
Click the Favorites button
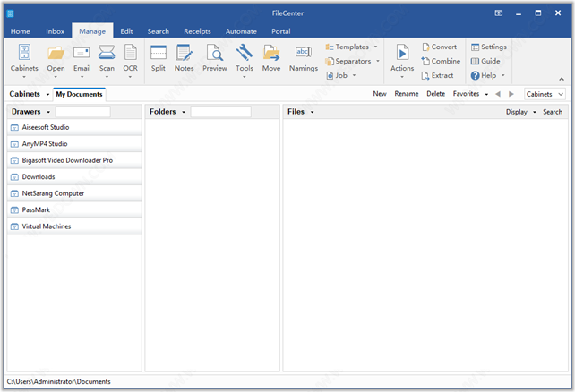coord(466,94)
